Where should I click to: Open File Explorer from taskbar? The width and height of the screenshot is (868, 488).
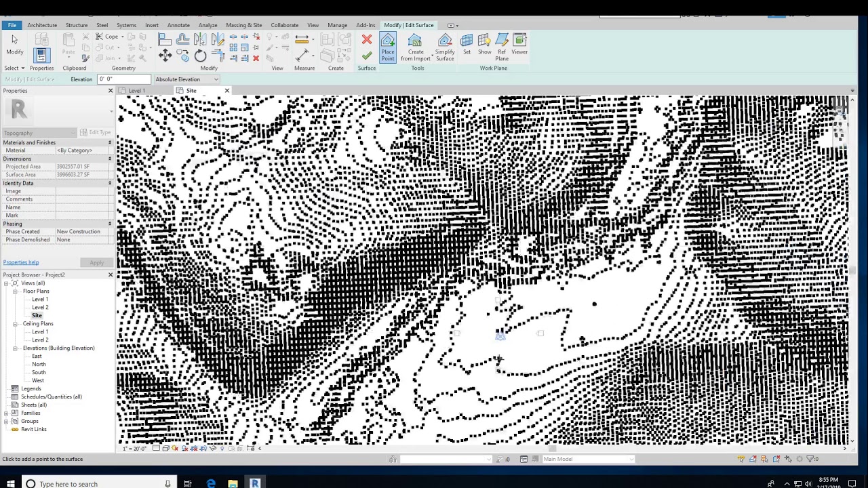pyautogui.click(x=233, y=483)
